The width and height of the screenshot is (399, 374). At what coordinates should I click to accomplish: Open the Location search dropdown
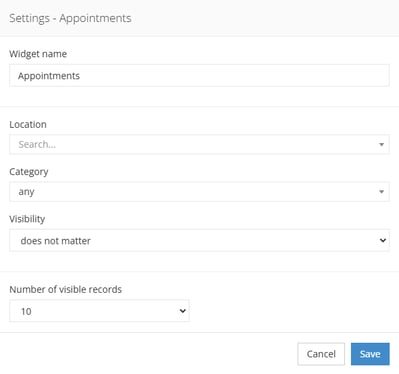[x=199, y=144]
